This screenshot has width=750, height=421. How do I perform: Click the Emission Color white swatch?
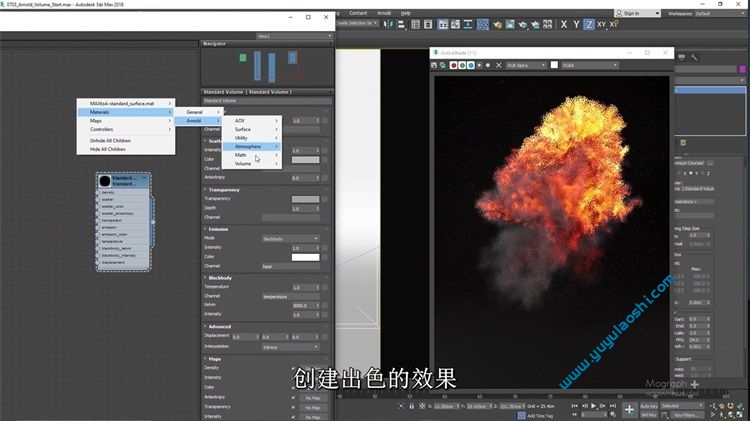pyautogui.click(x=305, y=257)
